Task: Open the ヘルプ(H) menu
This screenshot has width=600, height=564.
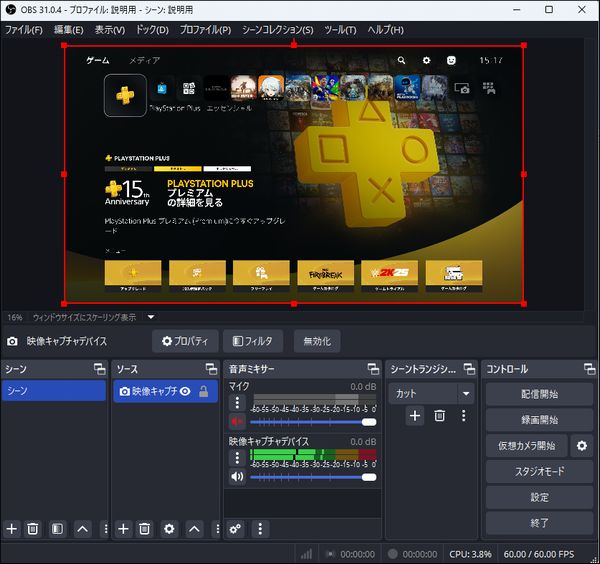Action: click(385, 30)
